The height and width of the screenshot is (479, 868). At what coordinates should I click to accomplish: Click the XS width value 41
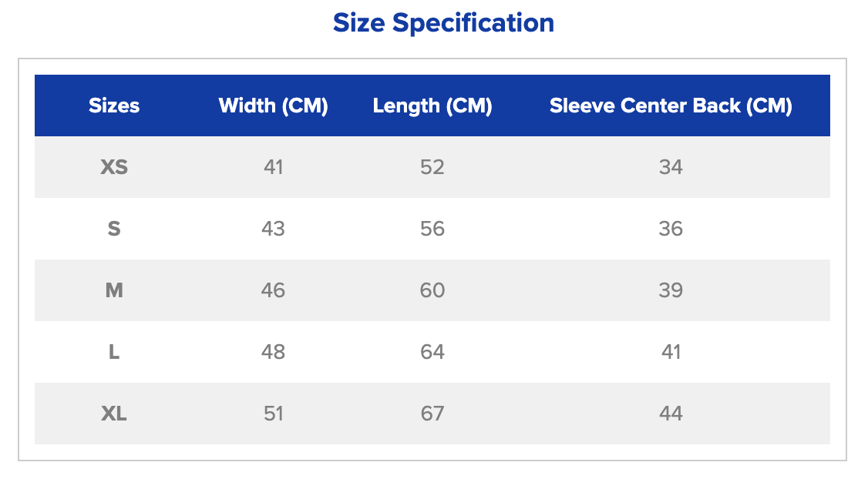coord(274,167)
